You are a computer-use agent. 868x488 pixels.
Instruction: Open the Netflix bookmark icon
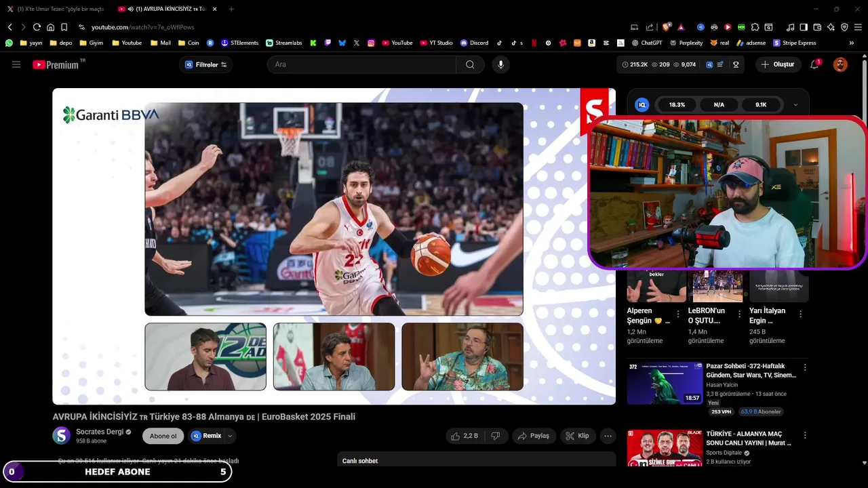[534, 43]
